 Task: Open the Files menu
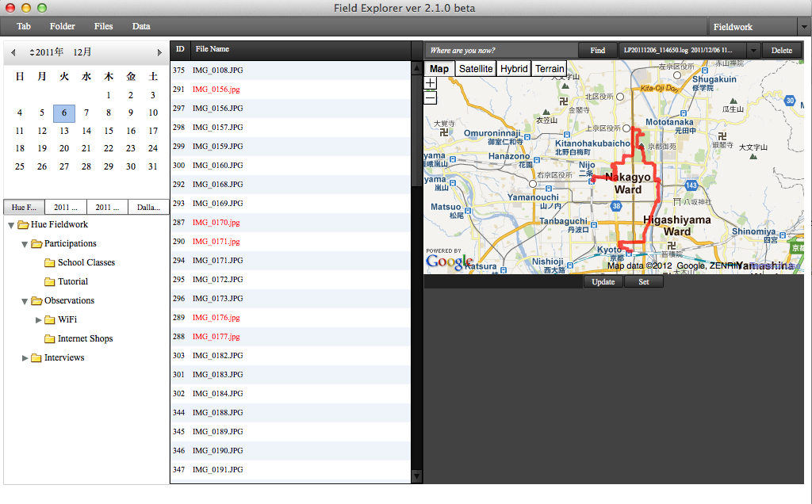point(103,26)
